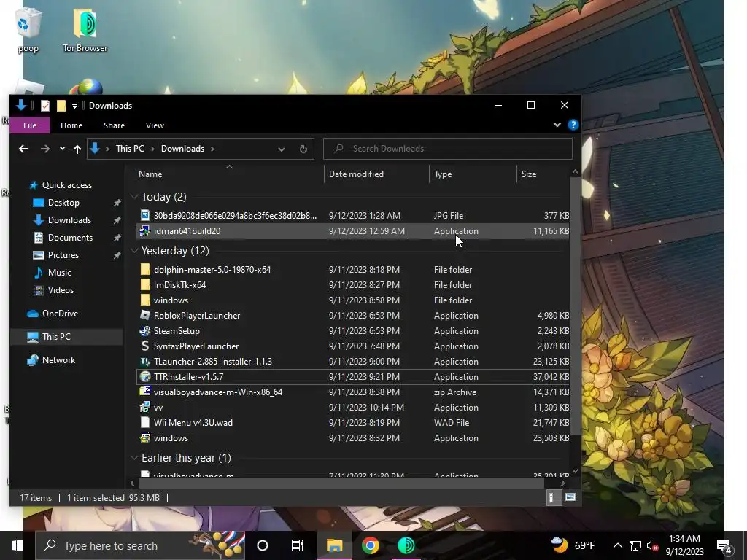Switch to the Share ribbon tab
Viewport: 747px width, 560px height.
click(115, 125)
